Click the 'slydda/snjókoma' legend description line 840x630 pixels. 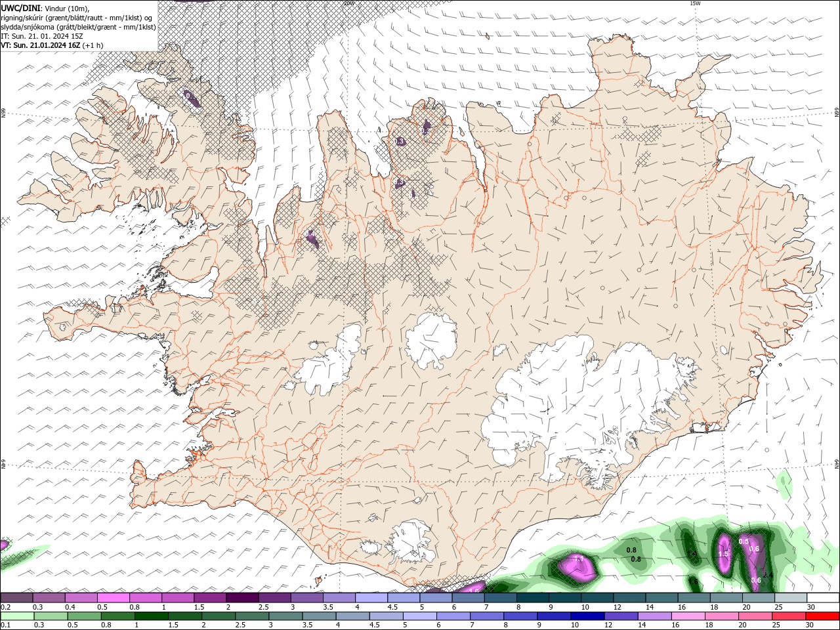[78, 27]
